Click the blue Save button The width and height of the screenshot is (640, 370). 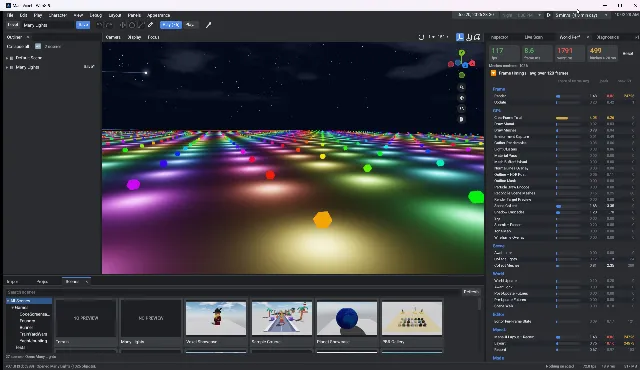coord(83,25)
